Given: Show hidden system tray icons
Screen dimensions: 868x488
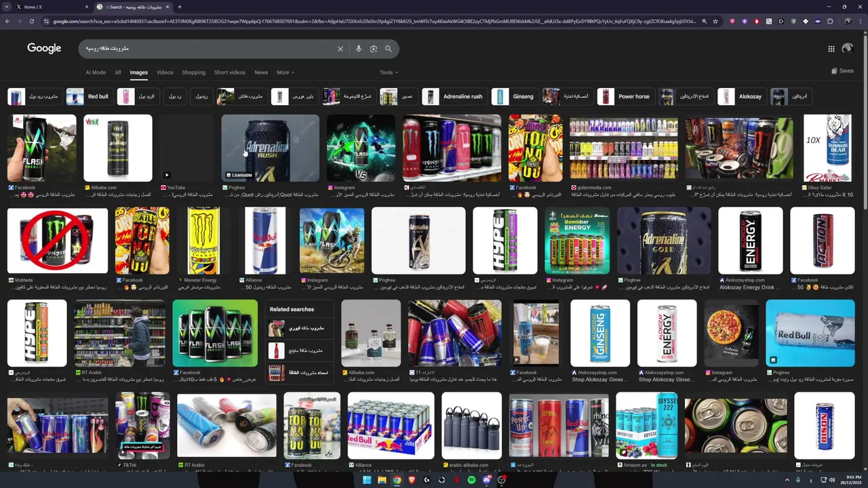Looking at the screenshot, I should point(787,480).
